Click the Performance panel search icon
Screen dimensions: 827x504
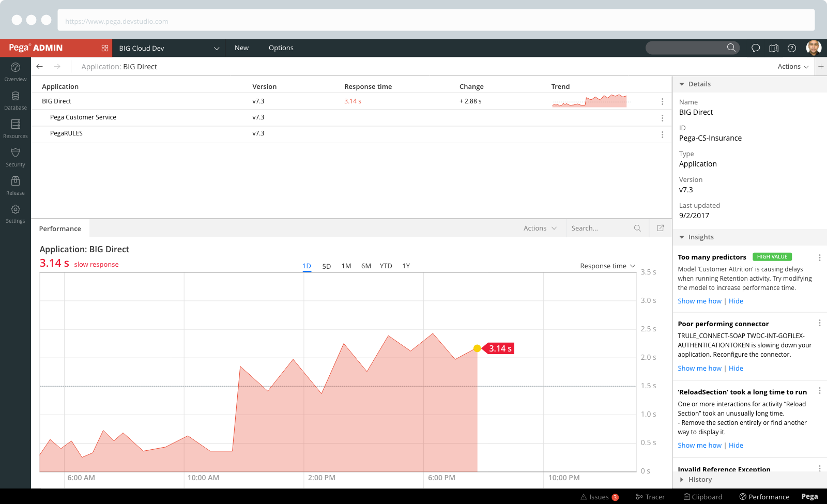coord(637,228)
